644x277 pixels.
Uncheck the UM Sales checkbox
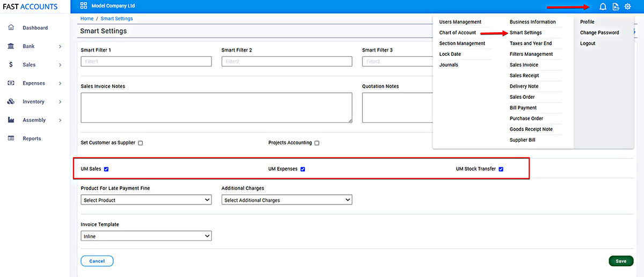[x=106, y=169]
